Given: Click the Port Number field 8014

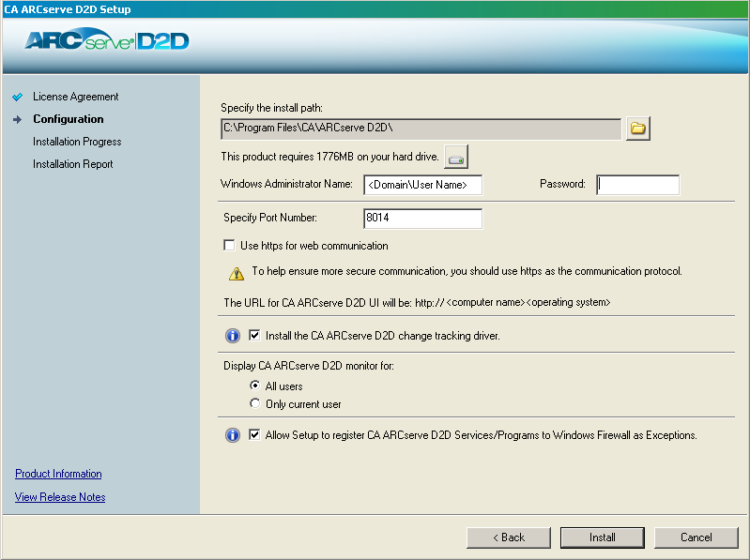Looking at the screenshot, I should coord(422,219).
